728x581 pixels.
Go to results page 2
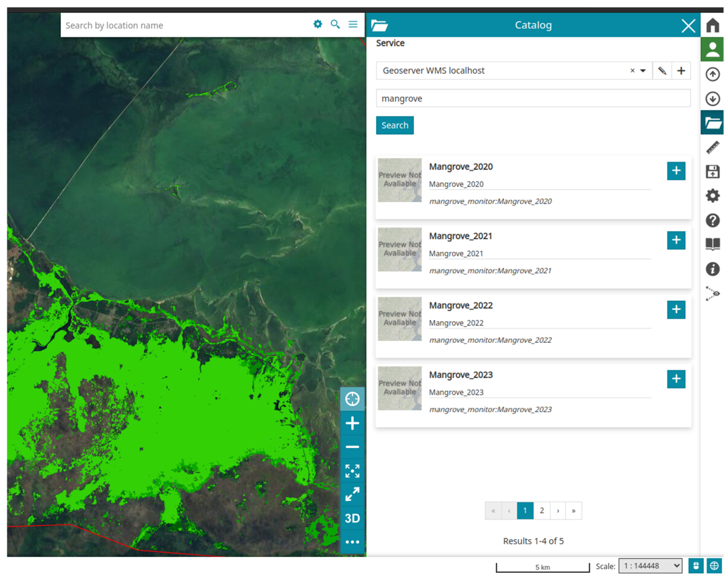(542, 510)
